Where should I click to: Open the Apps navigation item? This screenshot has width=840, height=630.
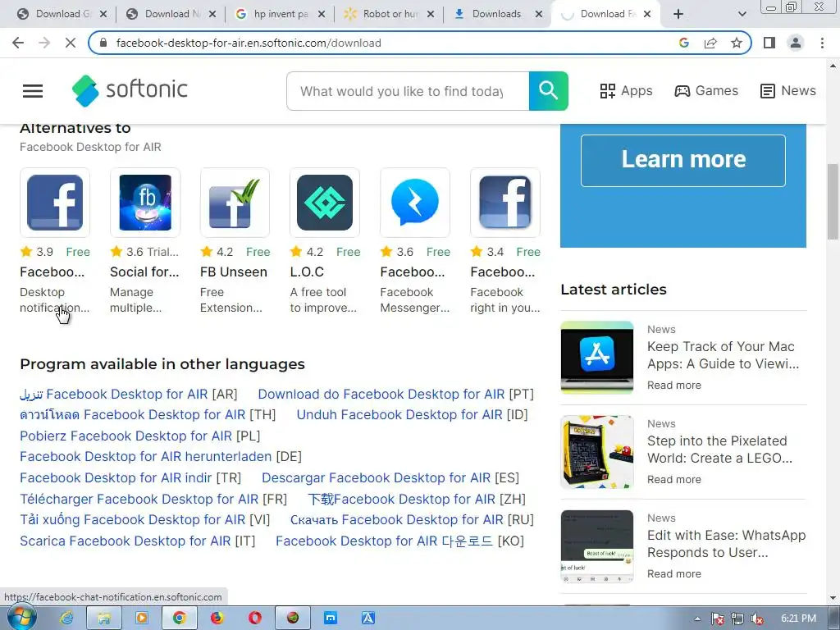click(x=626, y=90)
